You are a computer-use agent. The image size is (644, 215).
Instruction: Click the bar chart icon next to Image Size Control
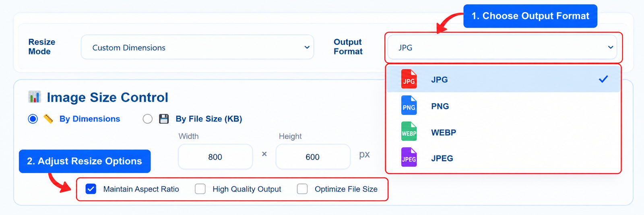pyautogui.click(x=35, y=97)
